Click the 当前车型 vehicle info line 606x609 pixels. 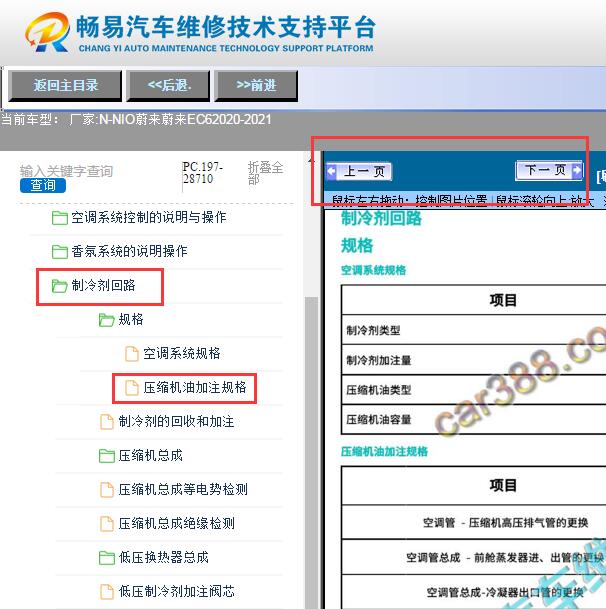click(136, 119)
